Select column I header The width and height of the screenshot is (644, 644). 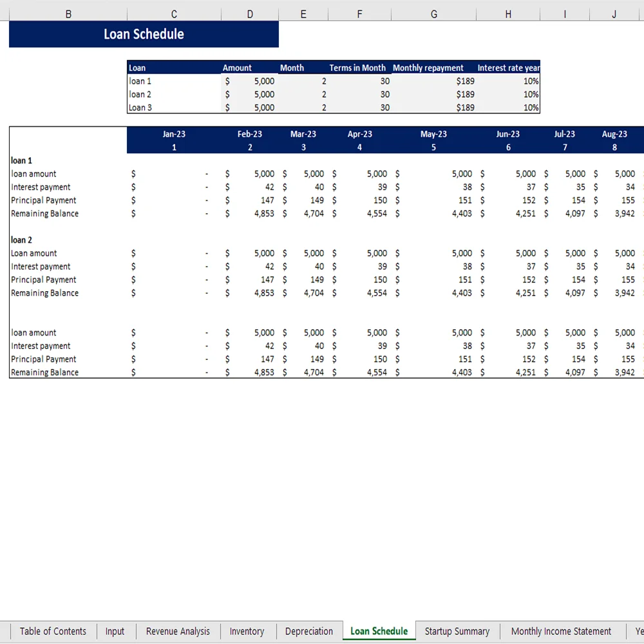click(x=565, y=14)
